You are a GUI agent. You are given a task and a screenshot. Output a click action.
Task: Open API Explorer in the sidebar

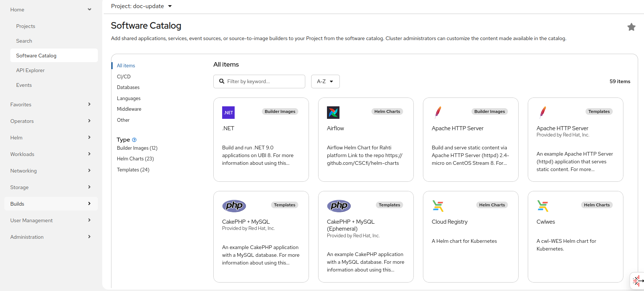click(x=30, y=70)
